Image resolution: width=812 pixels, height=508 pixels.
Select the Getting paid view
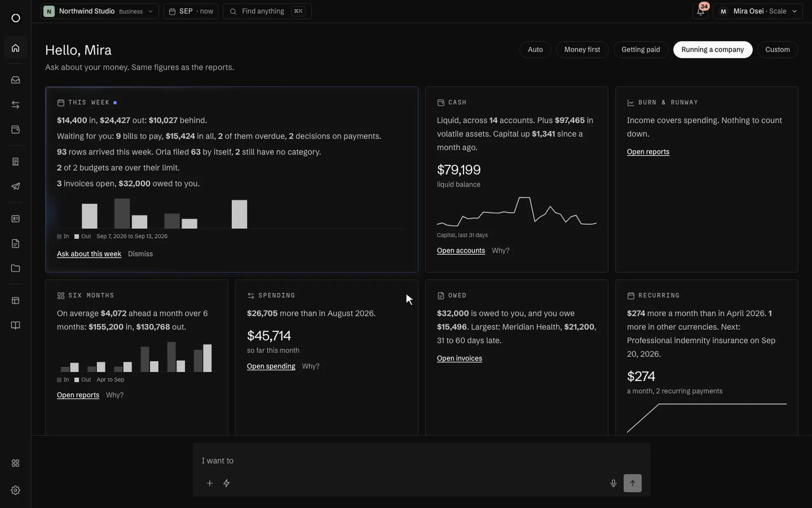tap(640, 50)
